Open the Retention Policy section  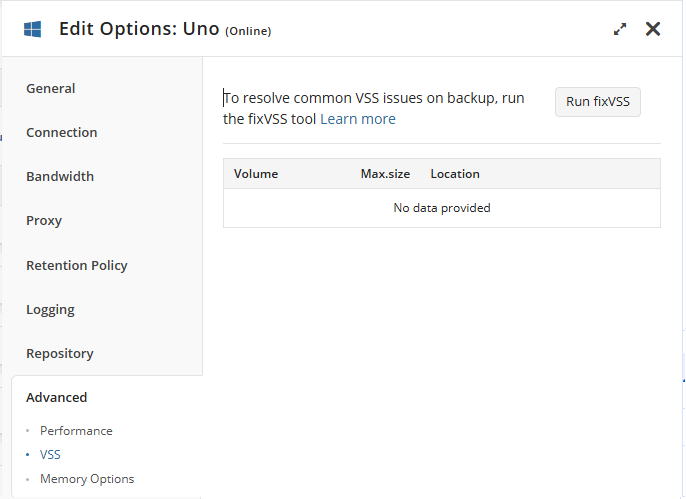tap(77, 265)
